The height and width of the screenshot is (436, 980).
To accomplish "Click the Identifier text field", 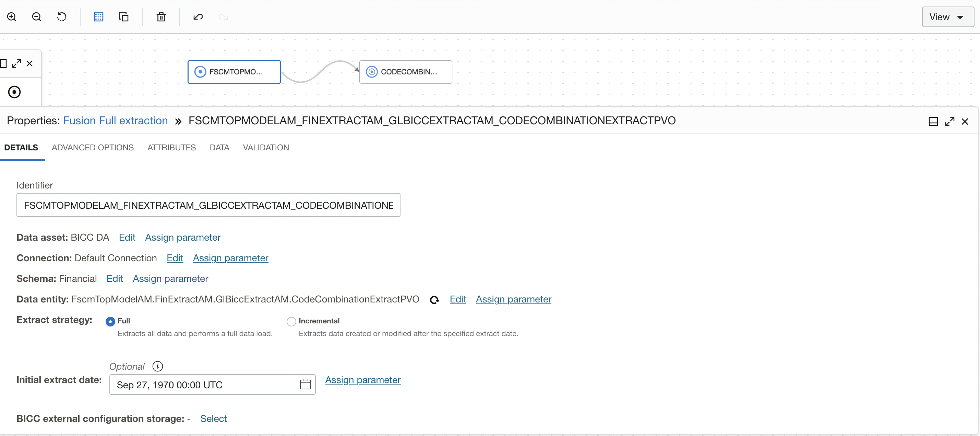I will click(x=208, y=205).
